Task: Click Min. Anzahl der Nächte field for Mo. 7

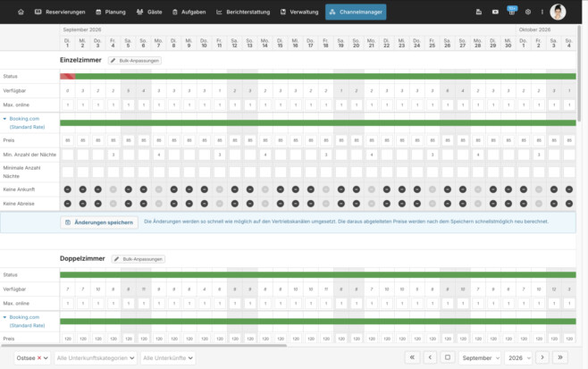Action: (x=159, y=155)
